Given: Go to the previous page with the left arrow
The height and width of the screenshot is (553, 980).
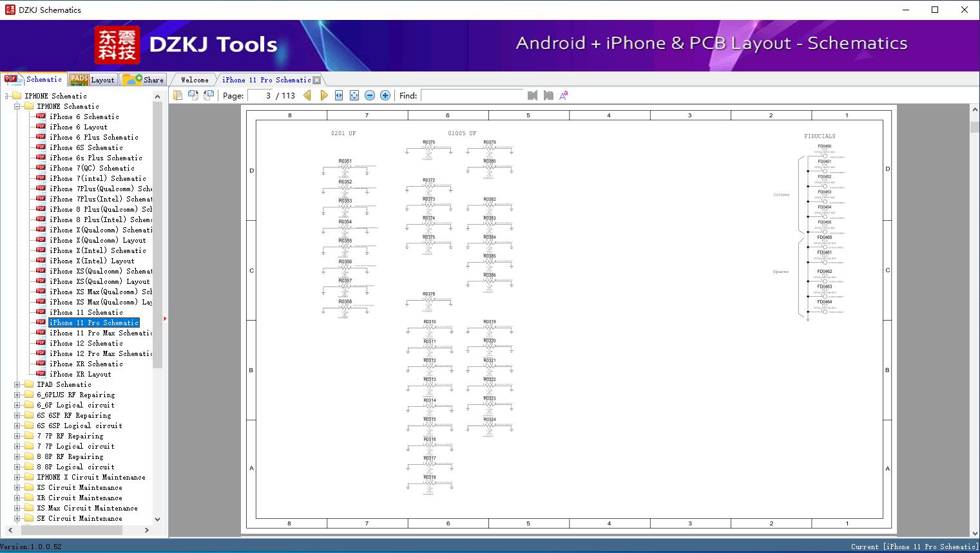Looking at the screenshot, I should pos(307,95).
